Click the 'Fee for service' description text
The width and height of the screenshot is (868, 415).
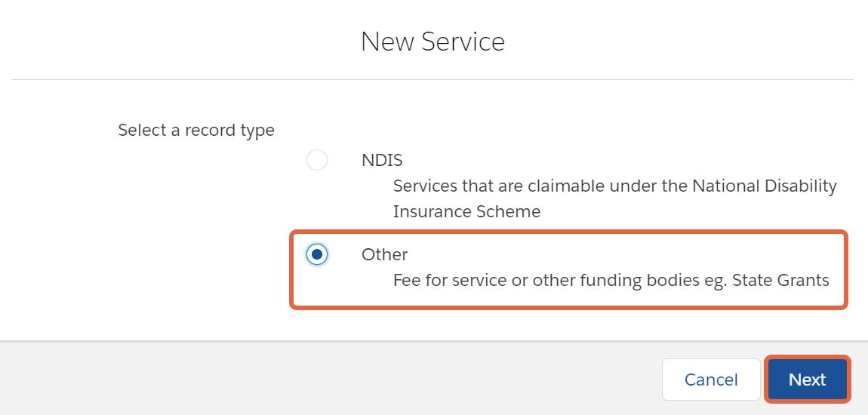click(611, 281)
